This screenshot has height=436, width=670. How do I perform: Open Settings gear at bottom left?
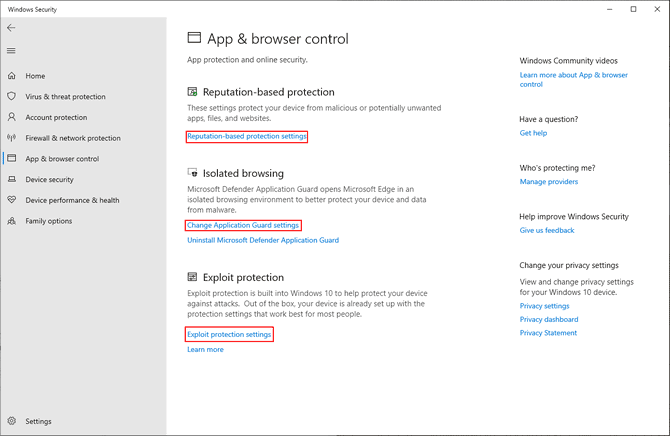12,422
